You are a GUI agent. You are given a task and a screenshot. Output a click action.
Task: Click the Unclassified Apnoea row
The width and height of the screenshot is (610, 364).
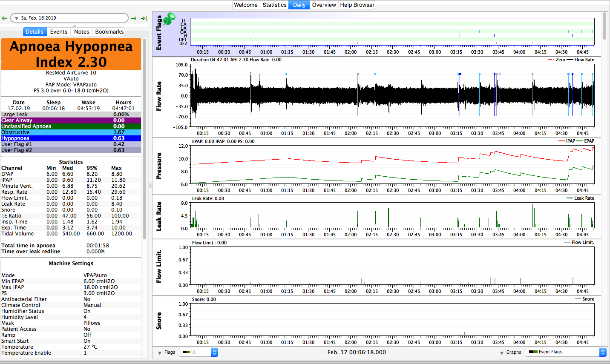71,126
